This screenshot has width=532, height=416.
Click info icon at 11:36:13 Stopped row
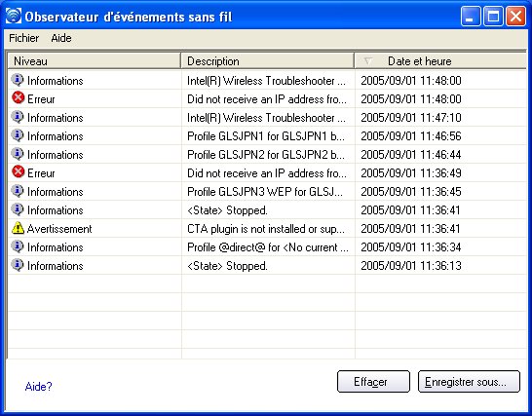pyautogui.click(x=18, y=265)
